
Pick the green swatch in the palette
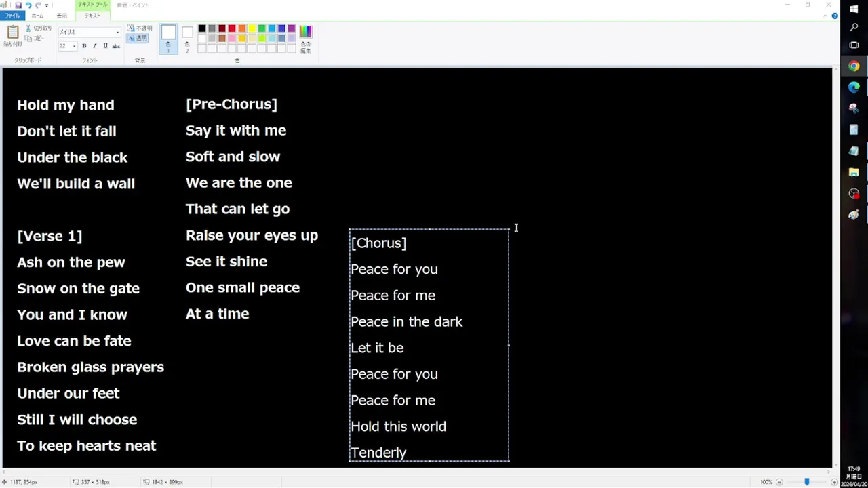click(262, 28)
